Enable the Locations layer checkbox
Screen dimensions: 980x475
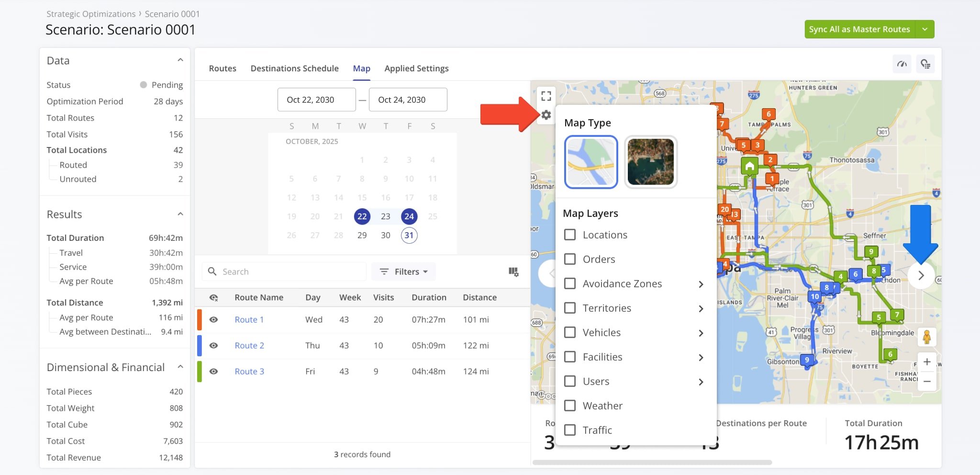pos(570,235)
